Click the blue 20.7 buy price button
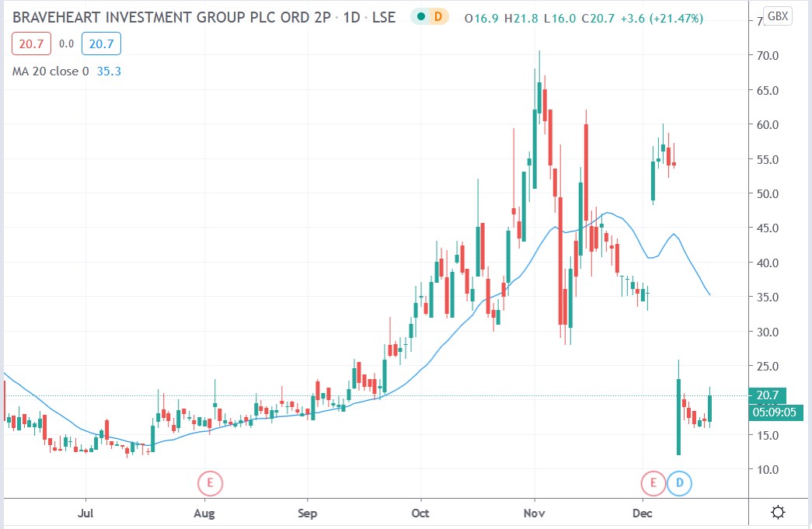The image size is (812, 529). tap(100, 44)
